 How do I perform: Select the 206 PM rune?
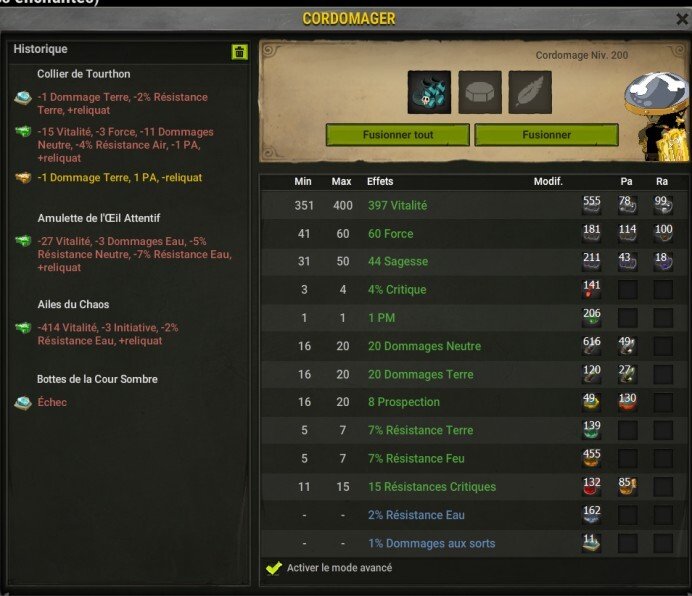591,318
